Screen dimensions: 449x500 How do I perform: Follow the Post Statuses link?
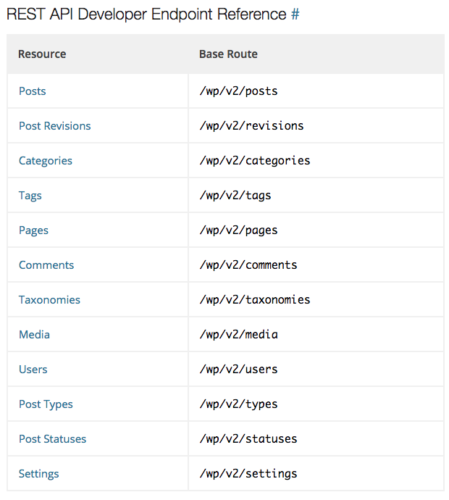[x=52, y=439]
